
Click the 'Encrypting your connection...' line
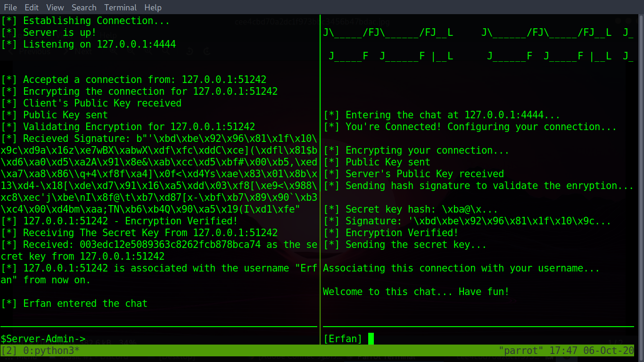coord(416,150)
